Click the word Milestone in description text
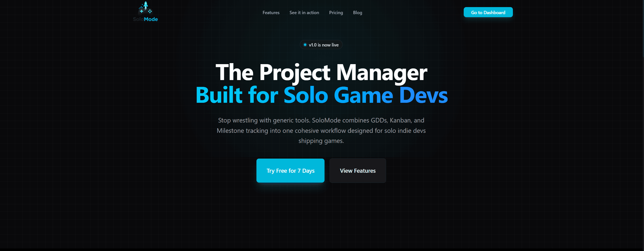This screenshot has width=644, height=251. tap(230, 131)
